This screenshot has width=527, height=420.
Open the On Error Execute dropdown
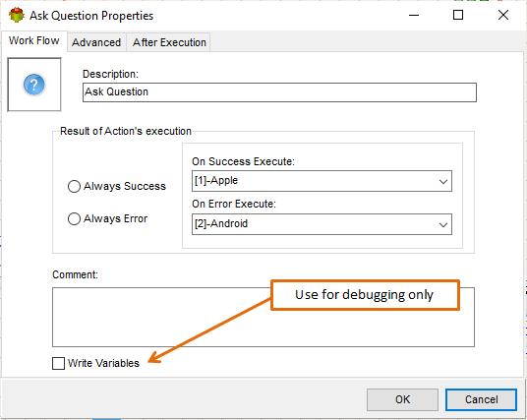click(x=322, y=224)
